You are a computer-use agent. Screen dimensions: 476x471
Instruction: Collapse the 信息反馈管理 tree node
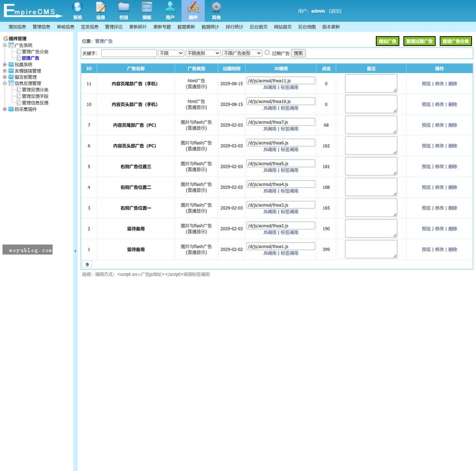pos(5,83)
